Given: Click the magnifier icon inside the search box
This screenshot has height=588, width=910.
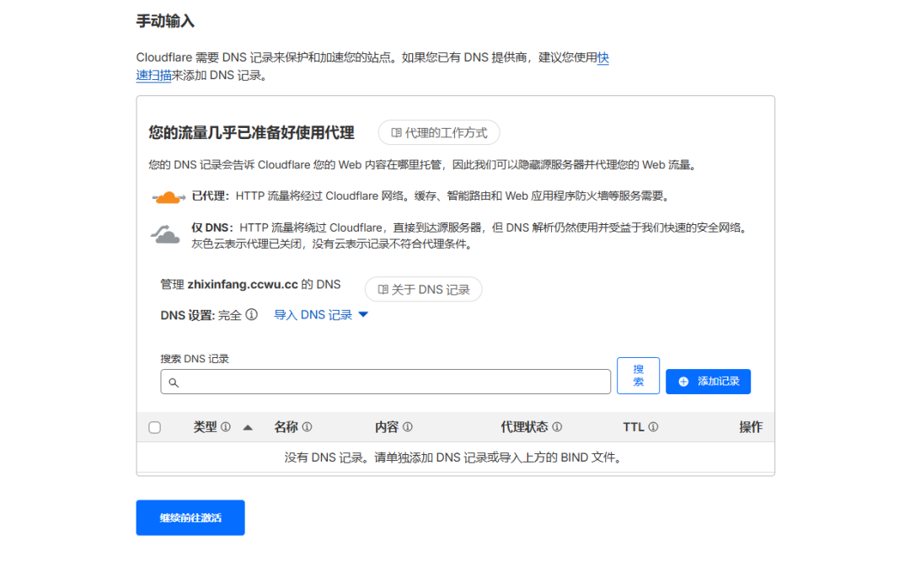Looking at the screenshot, I should click(173, 381).
